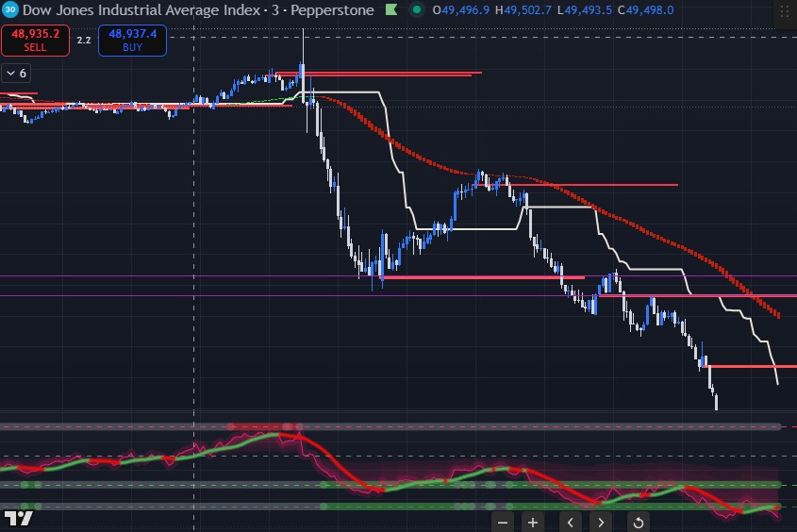Click the scroll chart left arrow
This screenshot has width=797, height=532.
571,522
